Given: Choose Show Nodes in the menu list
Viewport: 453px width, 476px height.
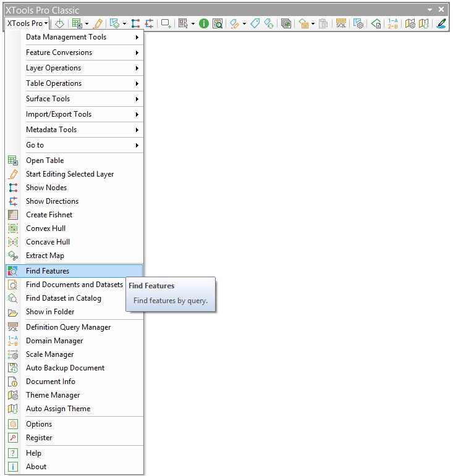Looking at the screenshot, I should point(74,188).
